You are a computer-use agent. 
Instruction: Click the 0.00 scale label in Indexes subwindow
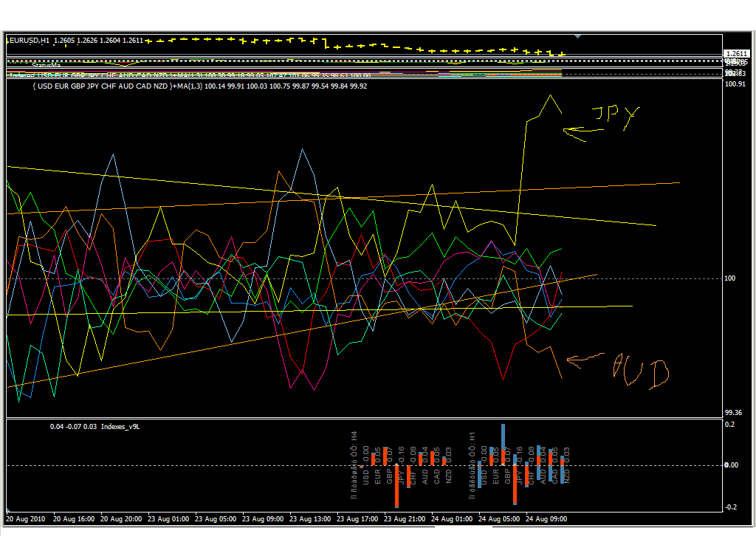732,465
